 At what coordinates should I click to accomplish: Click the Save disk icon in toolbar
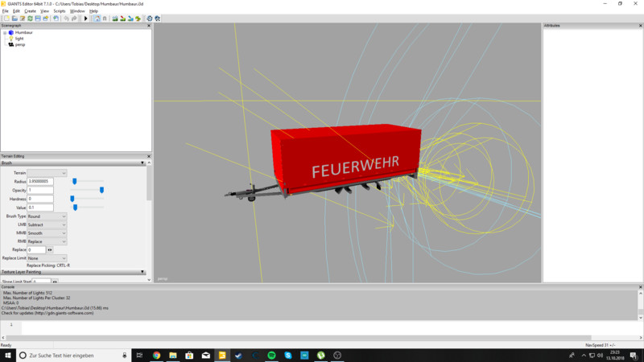(x=38, y=18)
